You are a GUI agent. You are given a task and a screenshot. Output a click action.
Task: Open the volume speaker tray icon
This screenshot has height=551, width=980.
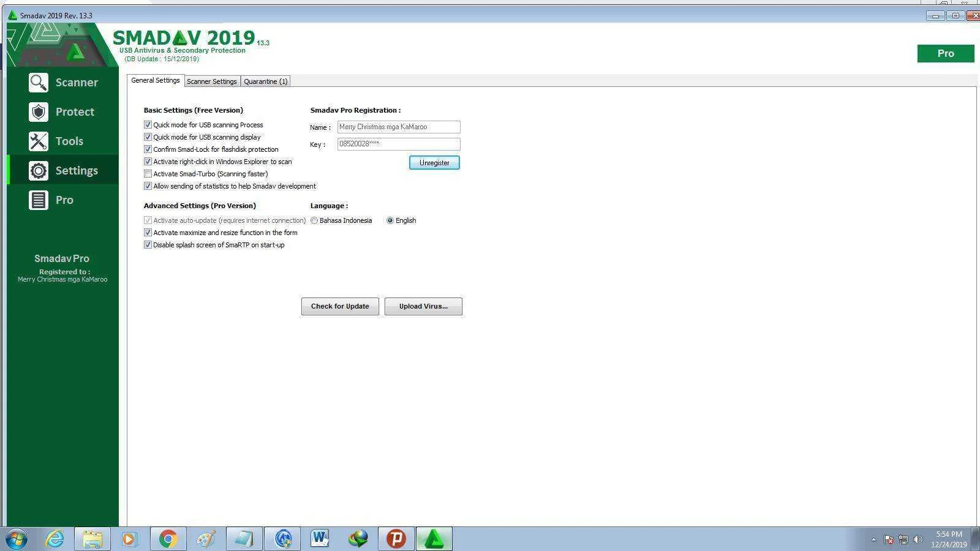click(x=918, y=539)
